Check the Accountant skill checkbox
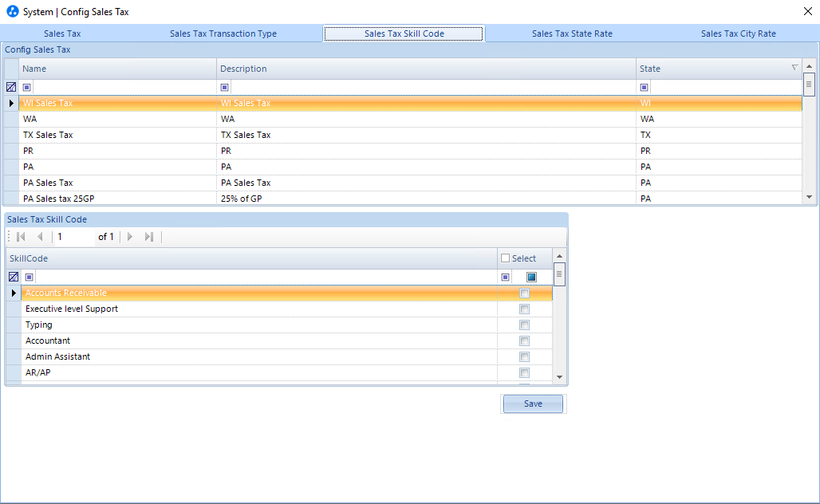The height and width of the screenshot is (504, 820). pos(525,341)
